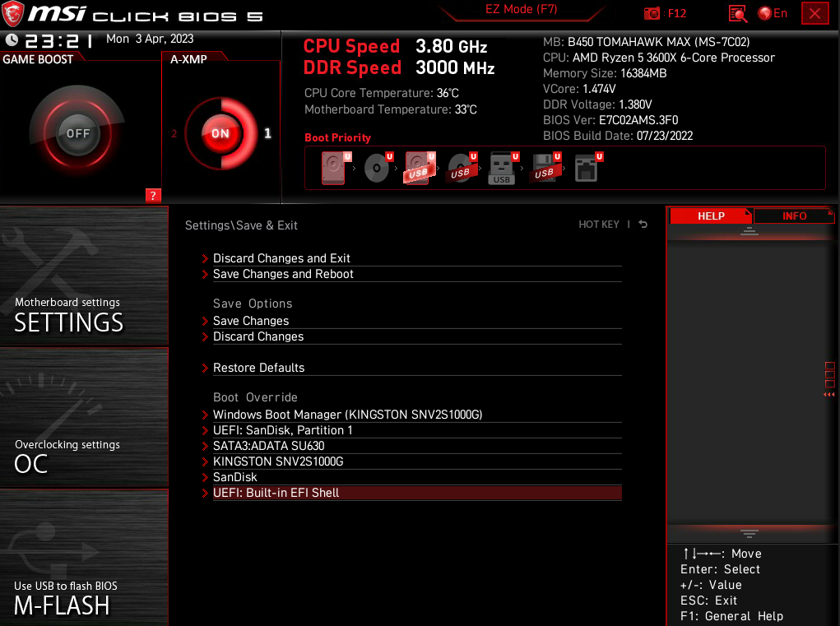Click chevron beside Save Changes and Reboot
Image resolution: width=840 pixels, height=626 pixels.
click(x=205, y=274)
